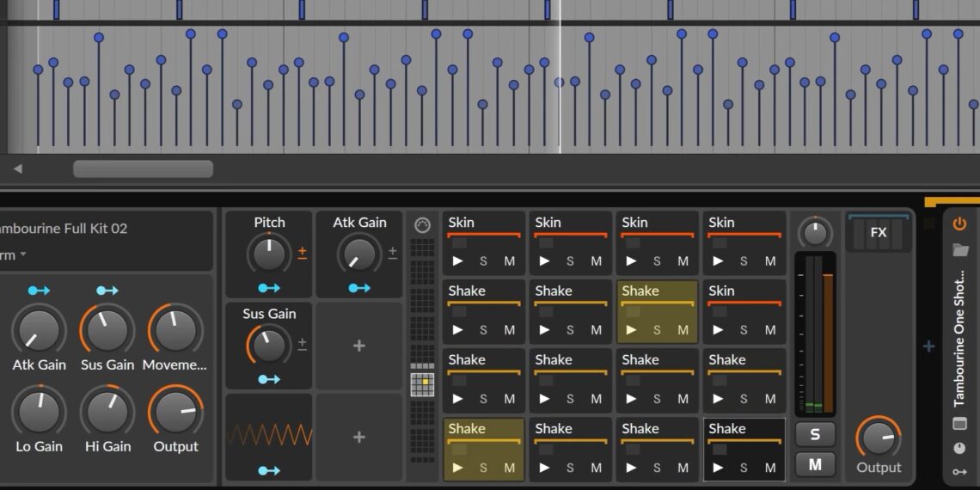Toggle the bipolar ± switch next to Pitch

(x=303, y=252)
